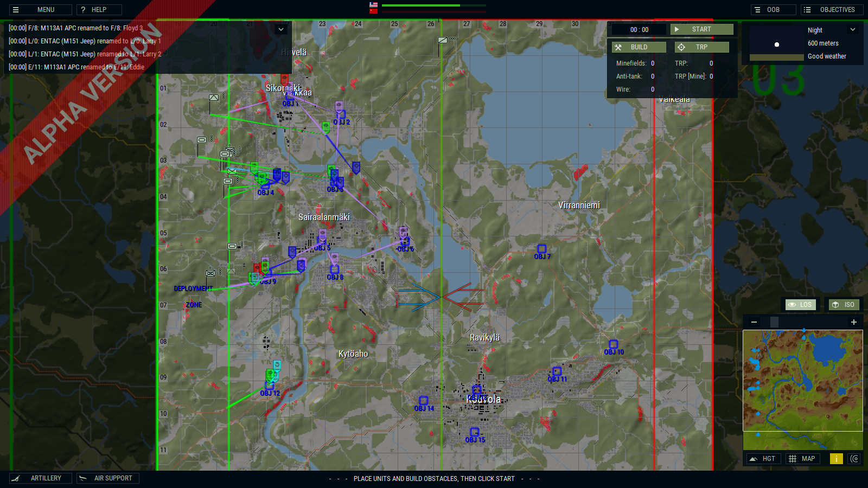868x488 pixels.
Task: Open the main MENU
Action: point(41,10)
